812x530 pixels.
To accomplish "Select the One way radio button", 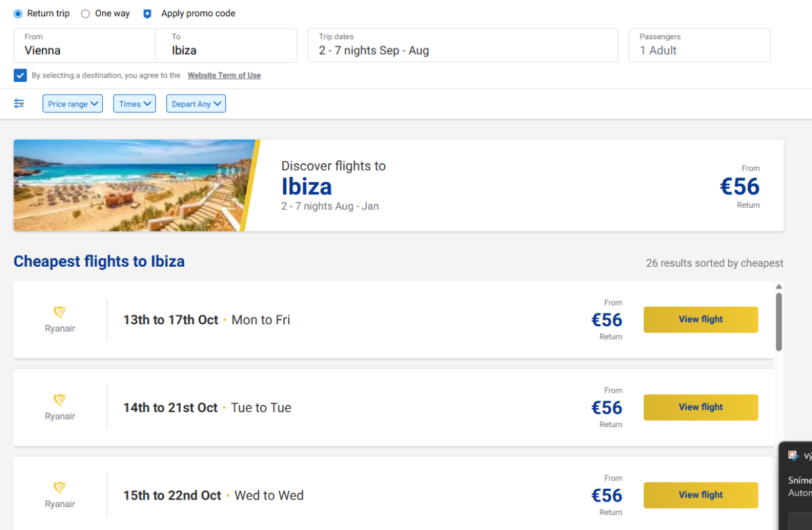I will 85,14.
